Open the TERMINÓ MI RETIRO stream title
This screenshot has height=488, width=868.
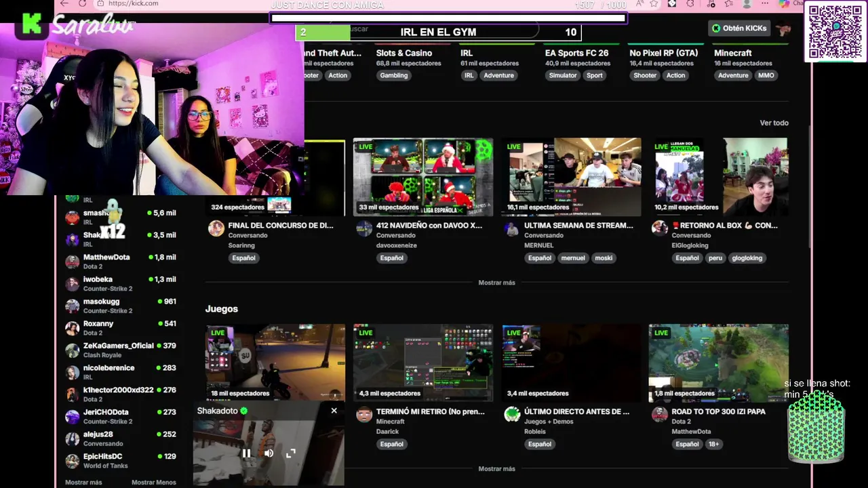[431, 411]
